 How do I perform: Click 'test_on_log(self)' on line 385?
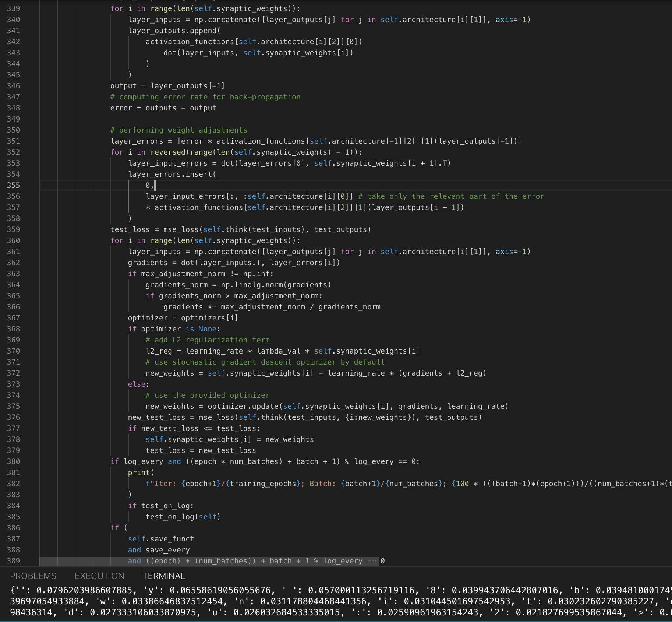(183, 517)
